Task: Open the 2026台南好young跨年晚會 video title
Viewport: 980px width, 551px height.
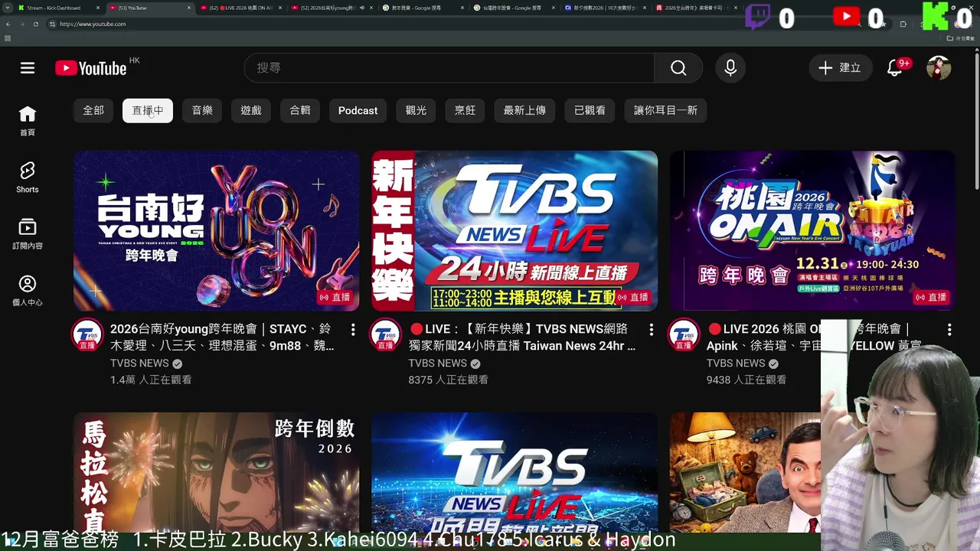Action: click(x=222, y=337)
